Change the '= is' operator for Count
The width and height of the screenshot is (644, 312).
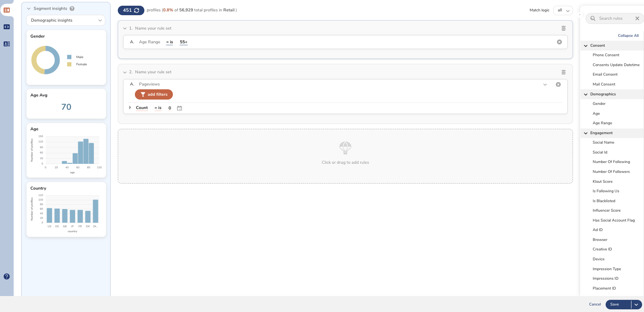[158, 108]
